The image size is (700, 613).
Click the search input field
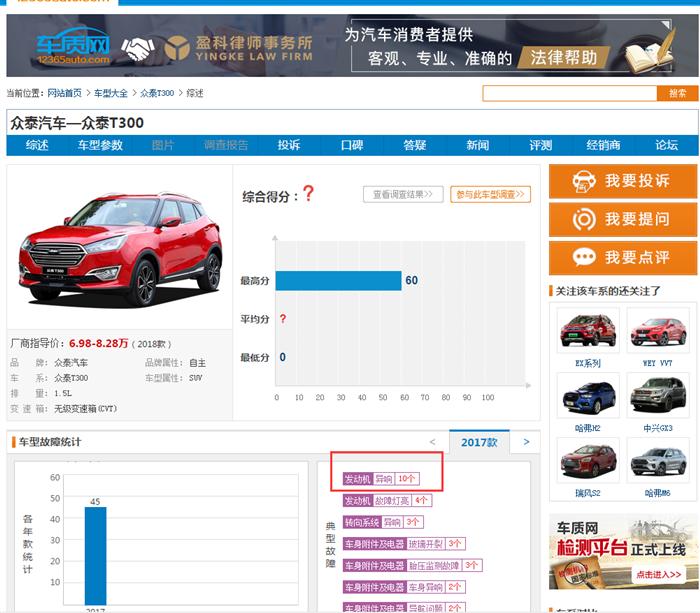click(x=570, y=93)
